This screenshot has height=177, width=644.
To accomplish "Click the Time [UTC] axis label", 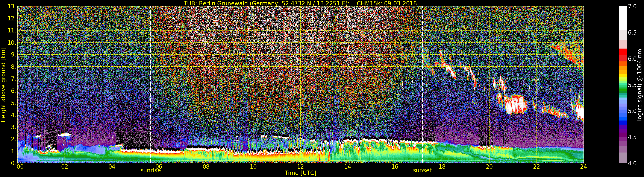I will pyautogui.click(x=300, y=173).
